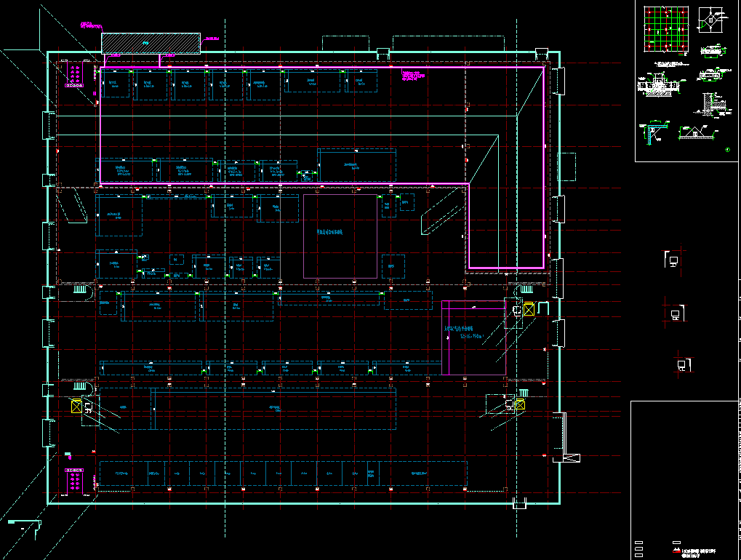Click the red triangle legend symbol at bottom right
741x560 pixels.
(x=676, y=551)
